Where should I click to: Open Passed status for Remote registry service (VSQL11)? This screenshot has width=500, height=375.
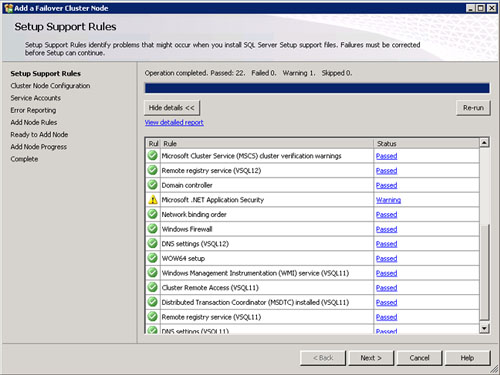click(x=386, y=317)
